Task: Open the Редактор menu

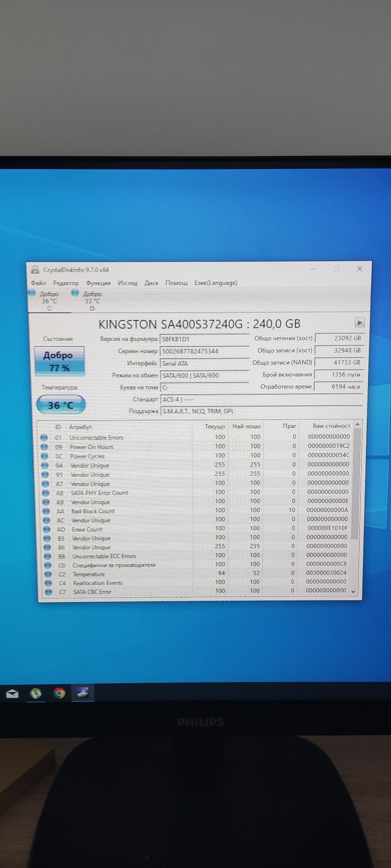Action: [66, 283]
